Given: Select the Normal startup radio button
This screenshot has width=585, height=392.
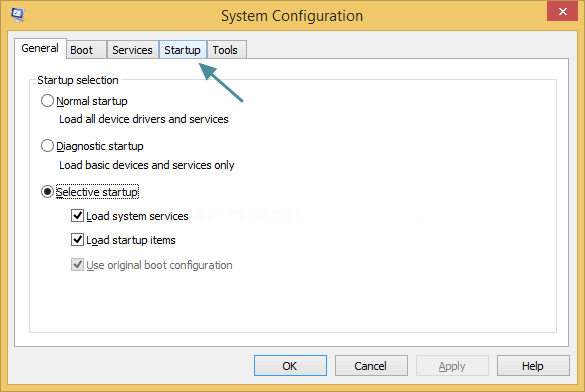Looking at the screenshot, I should coord(47,101).
